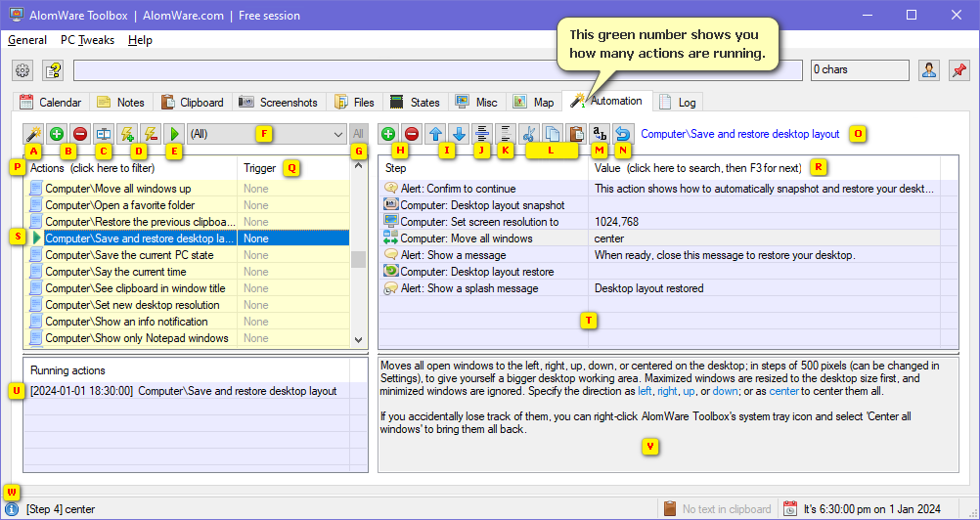The image size is (980, 520).
Task: Click the wand icon in actions toolbar
Action: click(34, 134)
